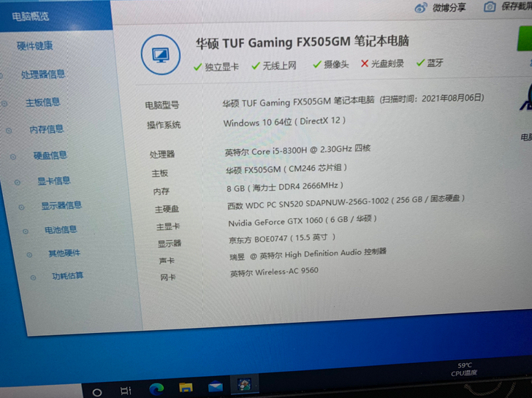This screenshot has width=532, height=398.
Task: Click the 主硬盘 row label
Action: (167, 209)
